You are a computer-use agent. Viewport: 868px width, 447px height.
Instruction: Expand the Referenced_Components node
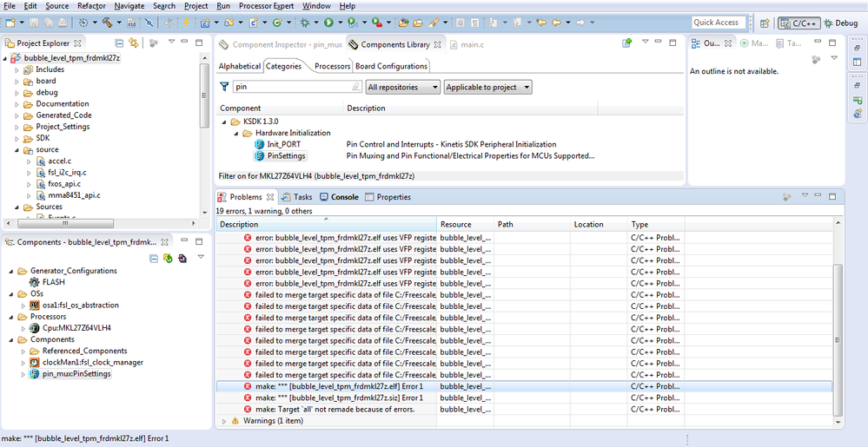pyautogui.click(x=23, y=352)
